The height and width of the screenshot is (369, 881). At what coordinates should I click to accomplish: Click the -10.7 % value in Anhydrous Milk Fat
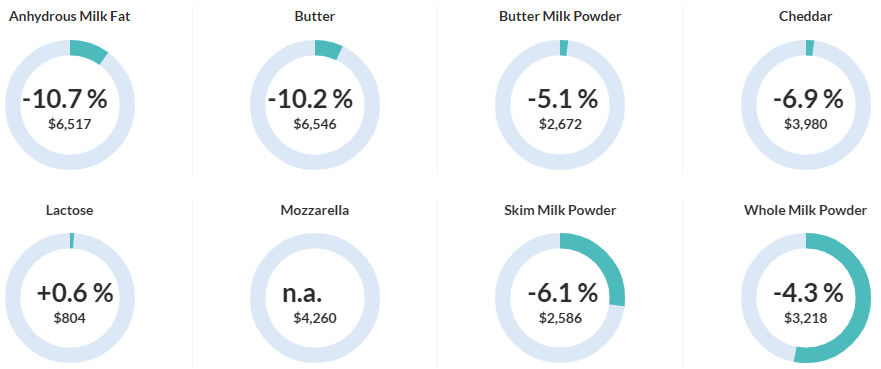coord(65,99)
